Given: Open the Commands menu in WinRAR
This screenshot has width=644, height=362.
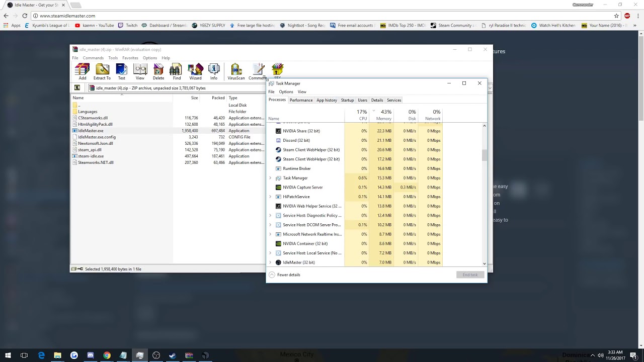Looking at the screenshot, I should point(93,58).
